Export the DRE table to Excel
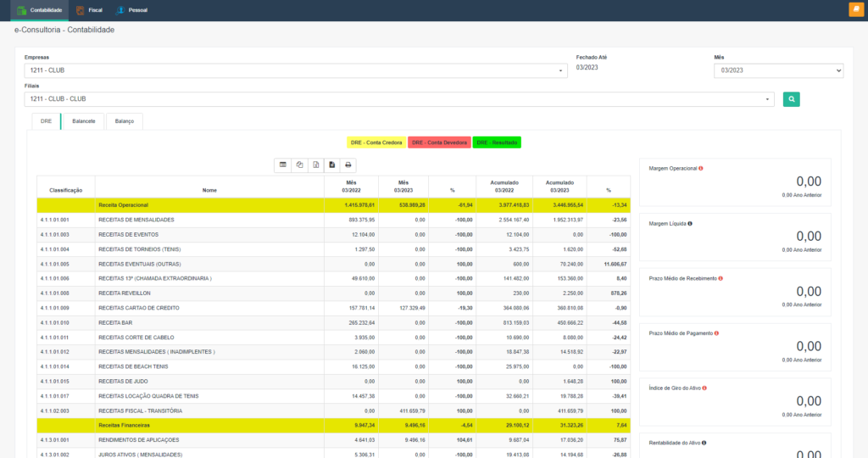Image resolution: width=868 pixels, height=458 pixels. tap(315, 165)
